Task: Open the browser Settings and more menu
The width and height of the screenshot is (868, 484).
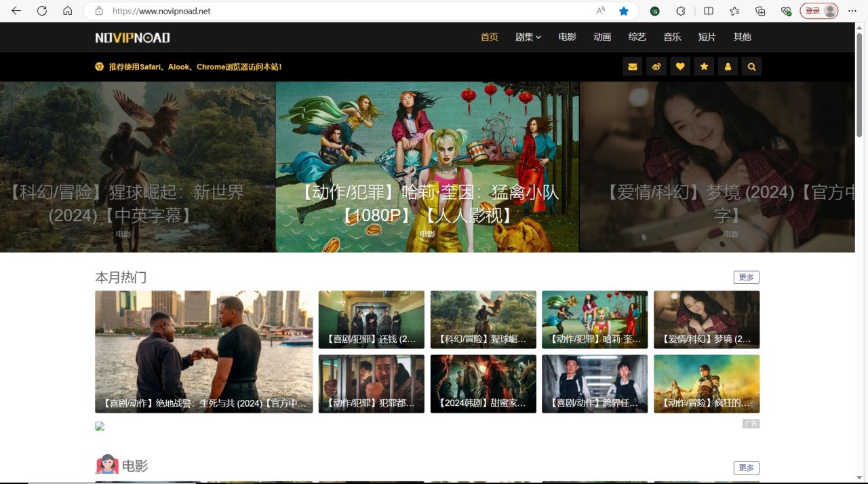Action: 852,11
